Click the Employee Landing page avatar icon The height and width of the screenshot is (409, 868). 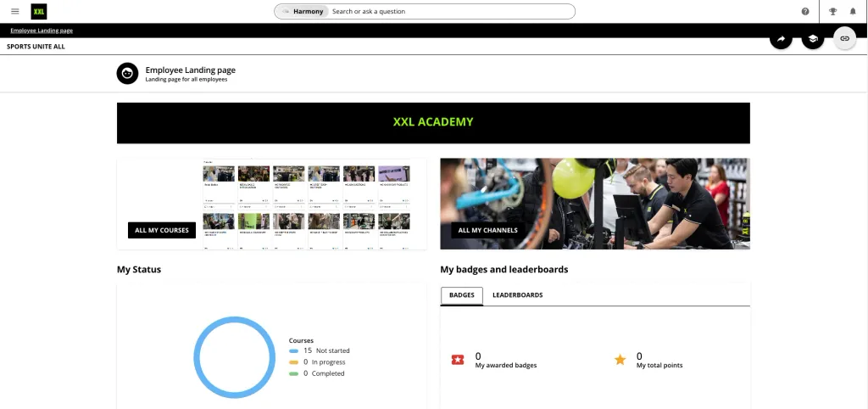tap(127, 74)
